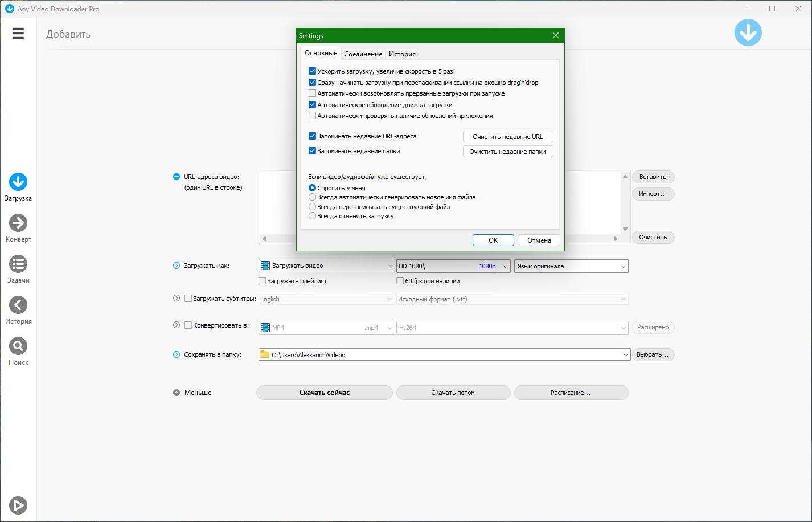
Task: Switch to the Соединение tab
Action: click(363, 54)
